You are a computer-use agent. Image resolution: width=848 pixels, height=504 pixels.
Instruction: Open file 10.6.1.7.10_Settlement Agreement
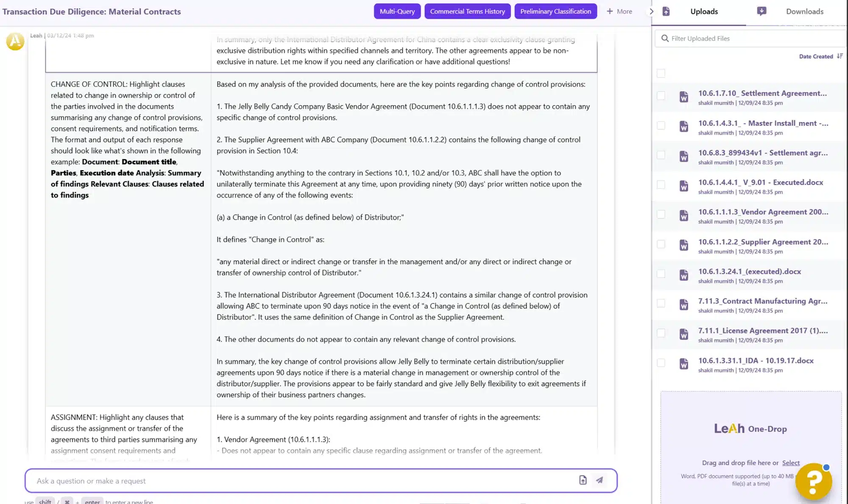click(x=762, y=93)
